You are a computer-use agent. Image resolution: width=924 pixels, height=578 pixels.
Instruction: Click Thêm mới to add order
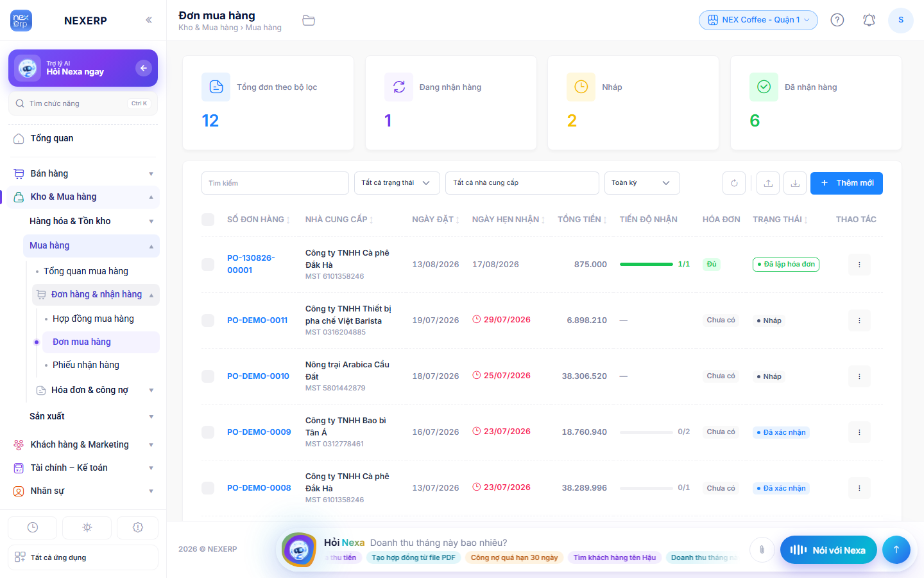tap(846, 183)
